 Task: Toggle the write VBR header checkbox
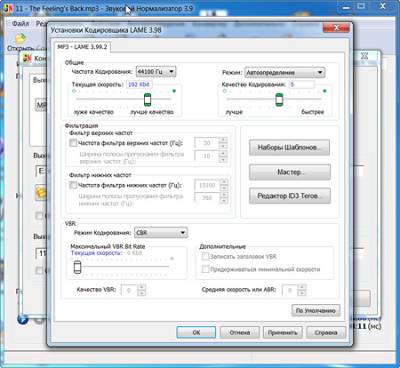pyautogui.click(x=205, y=256)
